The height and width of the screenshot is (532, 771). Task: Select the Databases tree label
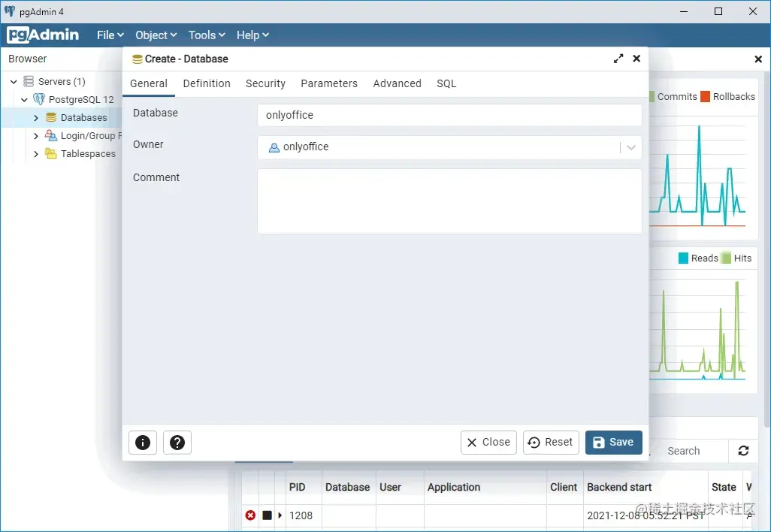click(83, 118)
